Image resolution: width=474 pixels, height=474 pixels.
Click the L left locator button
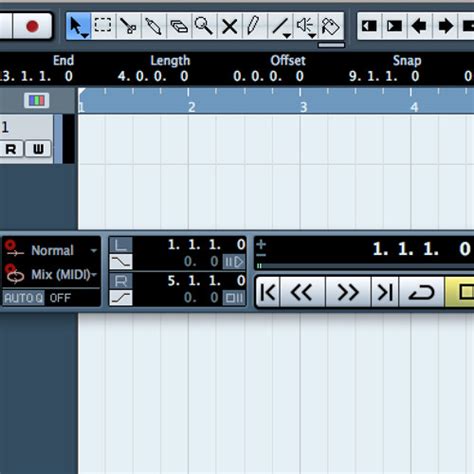[x=121, y=245]
